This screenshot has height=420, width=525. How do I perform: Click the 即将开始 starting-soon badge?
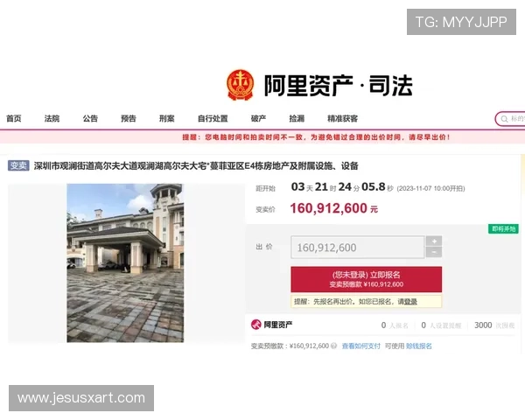point(503,229)
